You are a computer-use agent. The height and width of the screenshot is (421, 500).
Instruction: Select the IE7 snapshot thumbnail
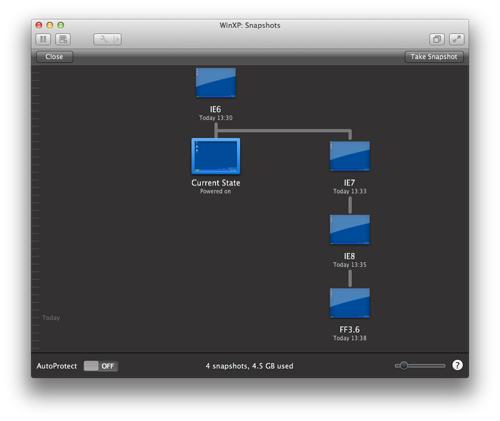click(350, 156)
